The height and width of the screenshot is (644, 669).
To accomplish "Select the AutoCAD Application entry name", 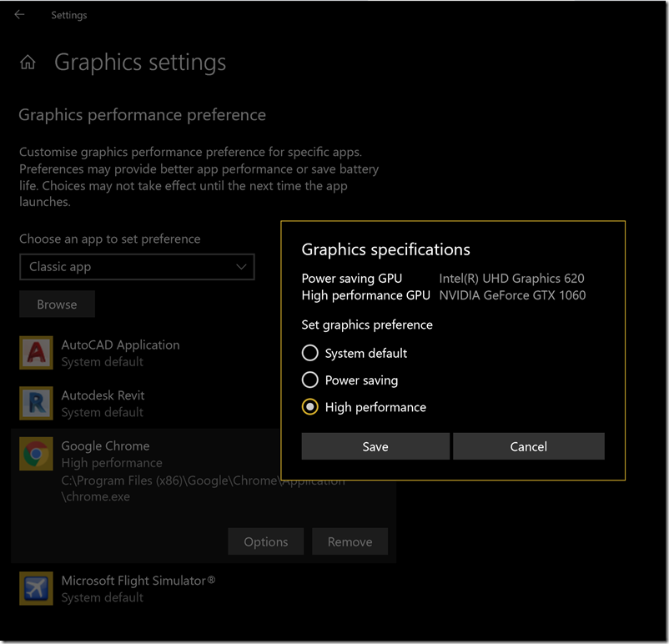I will tap(120, 345).
